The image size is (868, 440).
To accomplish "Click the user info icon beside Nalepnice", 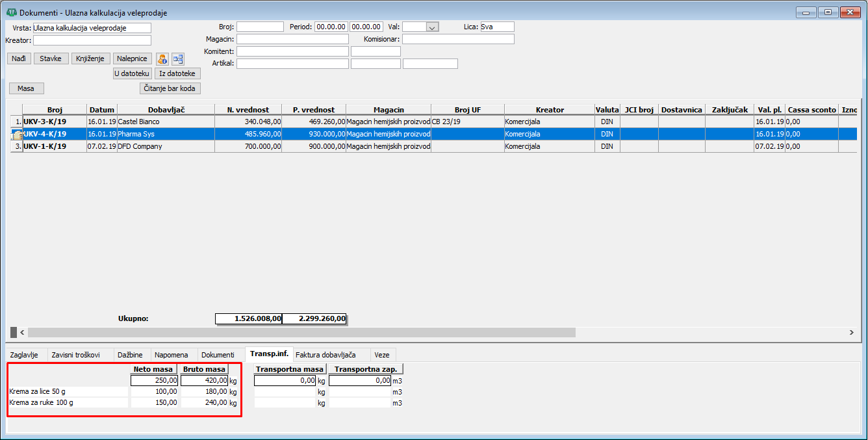I will coord(162,59).
